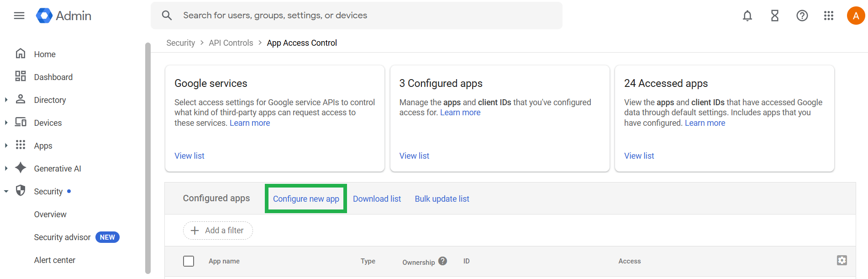The height and width of the screenshot is (279, 868).
Task: Open the notifications bell
Action: pyautogui.click(x=747, y=16)
